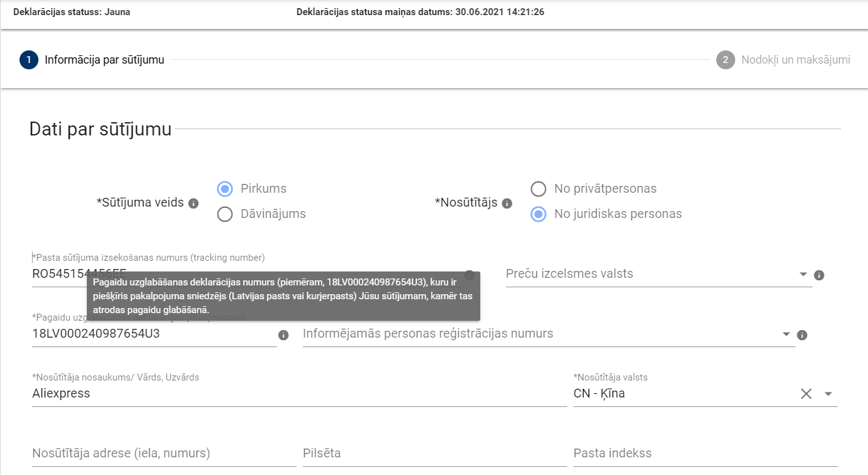Image resolution: width=868 pixels, height=475 pixels.
Task: Expand the Preču izcelsmes valsts dropdown
Action: pyautogui.click(x=803, y=275)
